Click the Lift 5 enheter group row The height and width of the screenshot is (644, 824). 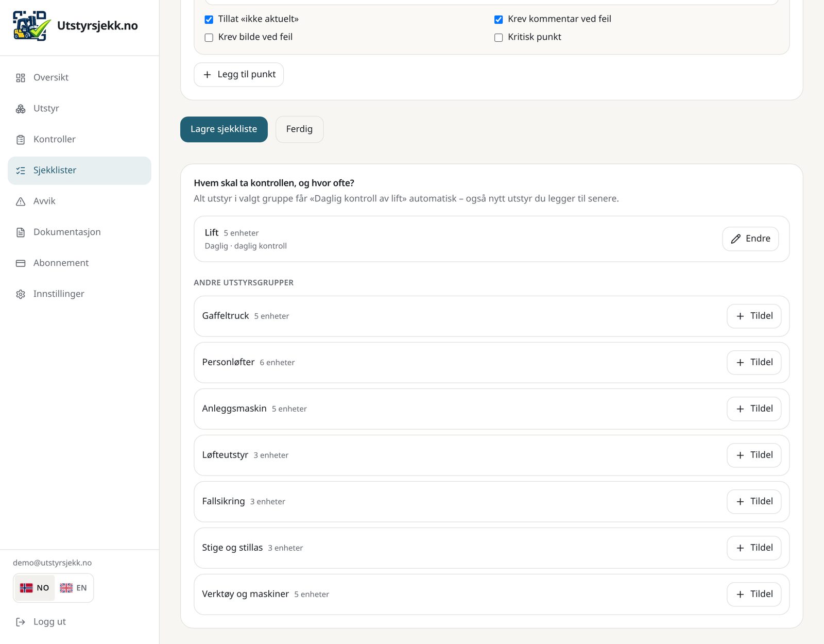click(x=491, y=239)
